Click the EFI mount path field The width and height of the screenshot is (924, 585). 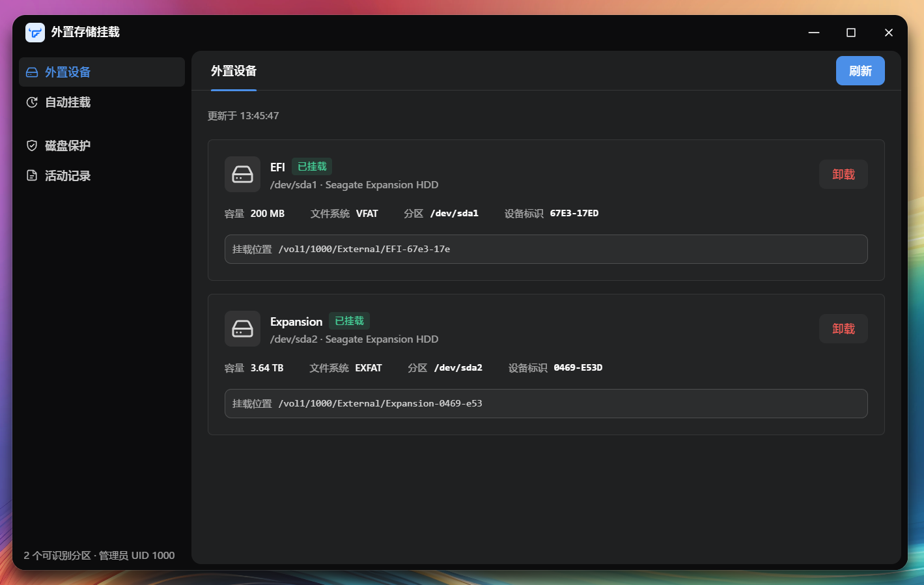[546, 249]
